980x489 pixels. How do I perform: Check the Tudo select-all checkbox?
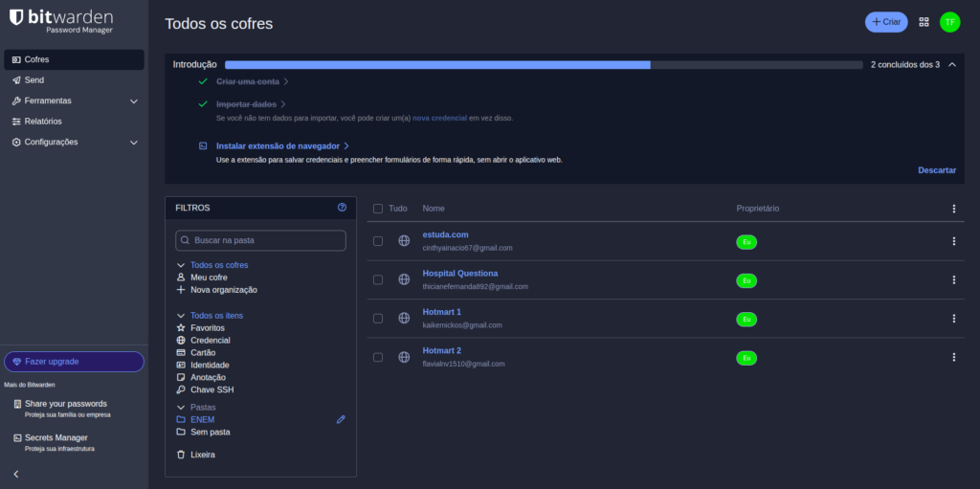pos(377,209)
